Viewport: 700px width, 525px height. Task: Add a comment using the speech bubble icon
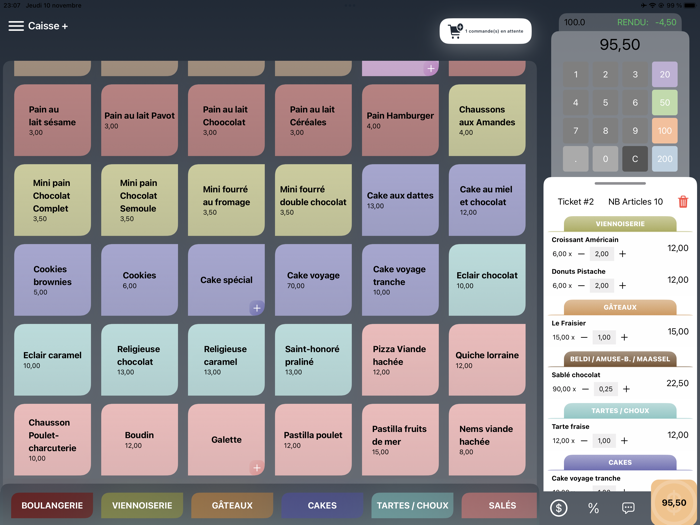click(x=628, y=508)
